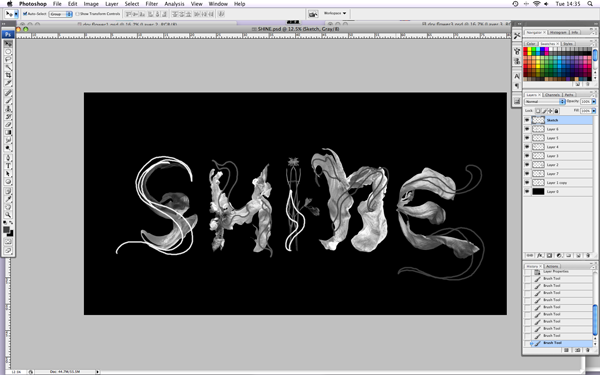Switch to the Styles tab
This screenshot has height=375, width=600.
(567, 44)
